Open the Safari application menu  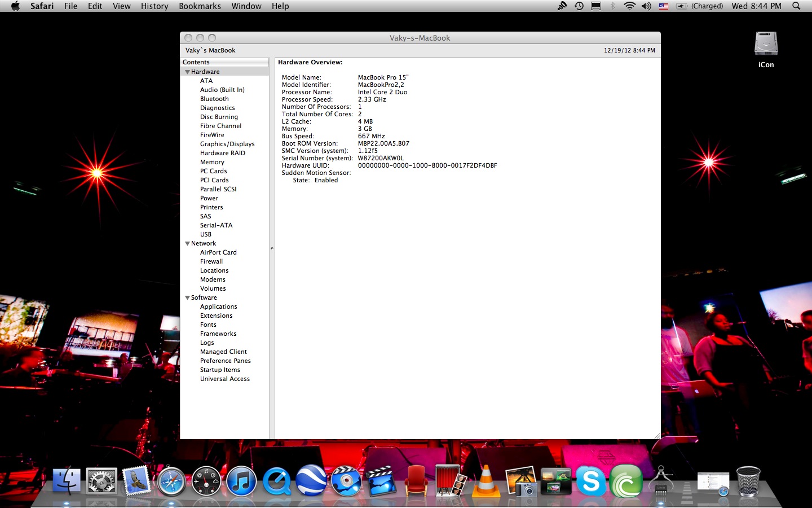(x=42, y=6)
